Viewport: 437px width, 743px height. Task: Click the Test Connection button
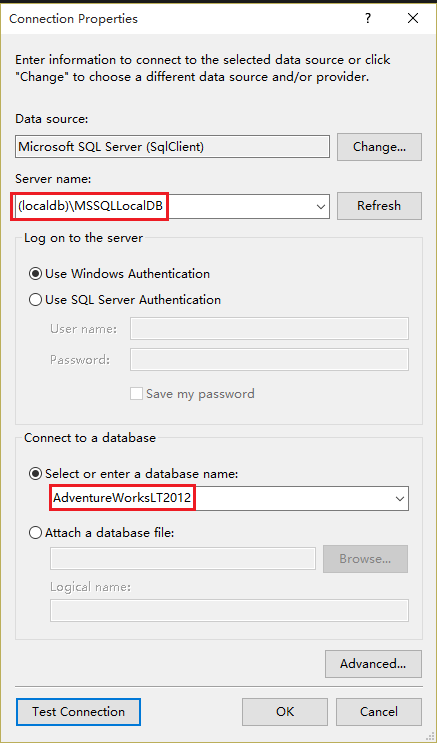pyautogui.click(x=78, y=712)
